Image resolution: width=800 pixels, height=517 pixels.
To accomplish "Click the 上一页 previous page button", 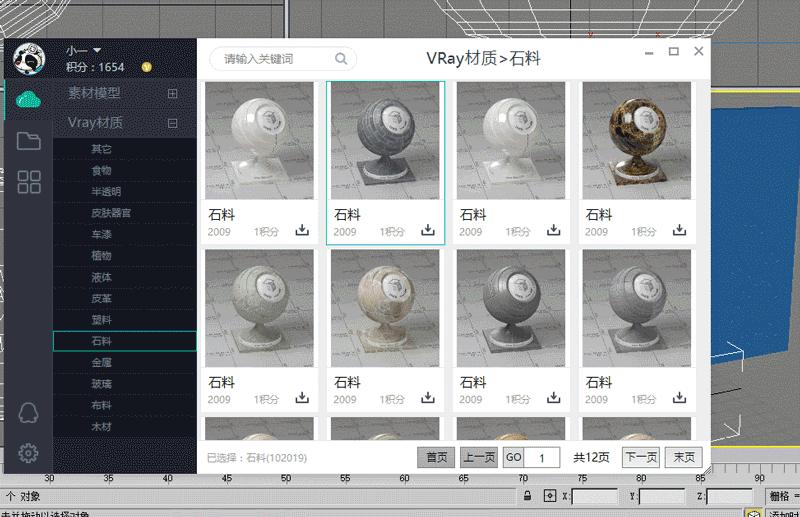I will tap(479, 457).
